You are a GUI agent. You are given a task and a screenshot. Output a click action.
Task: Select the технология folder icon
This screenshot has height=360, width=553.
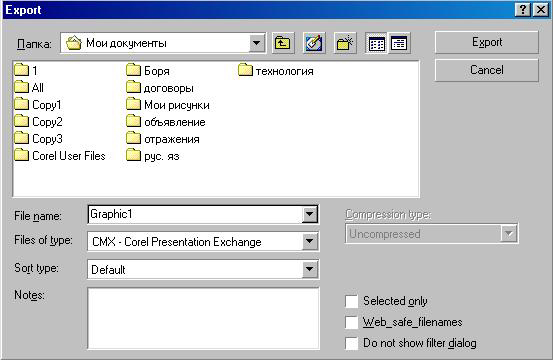click(x=245, y=70)
